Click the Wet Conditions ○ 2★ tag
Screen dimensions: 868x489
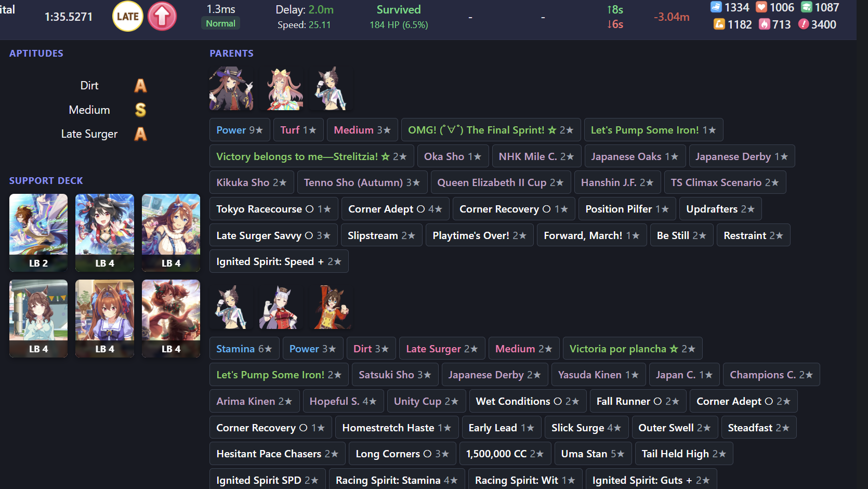(x=528, y=401)
